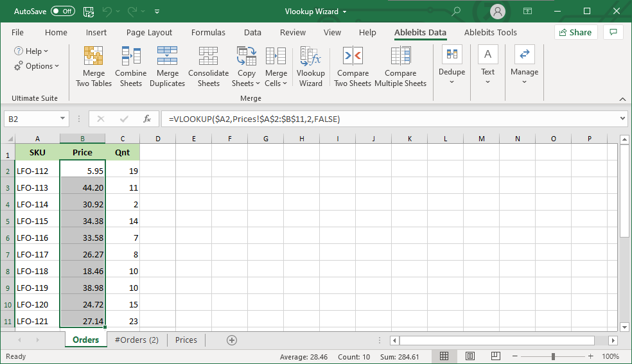
Task: Open the Name Box dropdown arrow
Action: point(62,118)
